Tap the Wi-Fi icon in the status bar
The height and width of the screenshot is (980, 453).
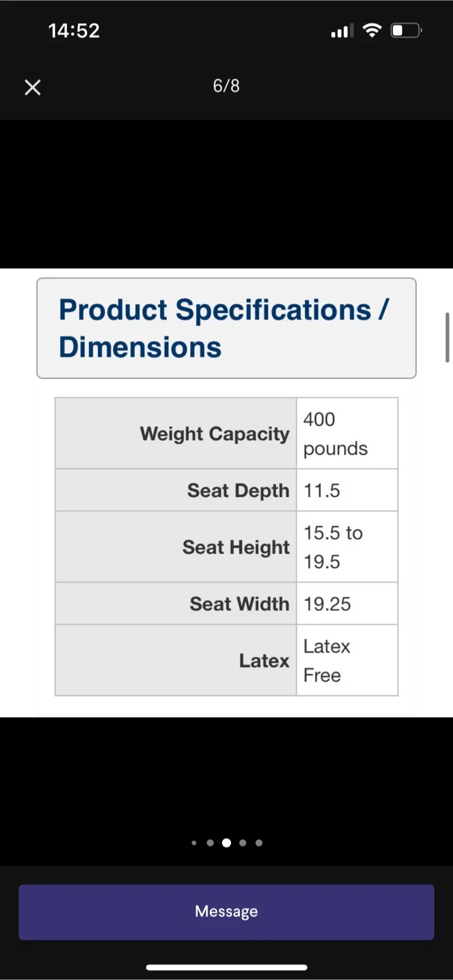[371, 30]
